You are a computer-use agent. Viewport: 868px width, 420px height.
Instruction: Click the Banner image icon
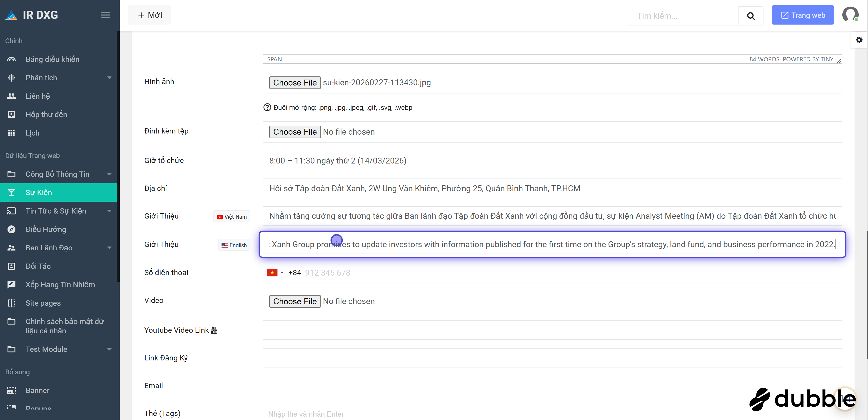pos(11,390)
